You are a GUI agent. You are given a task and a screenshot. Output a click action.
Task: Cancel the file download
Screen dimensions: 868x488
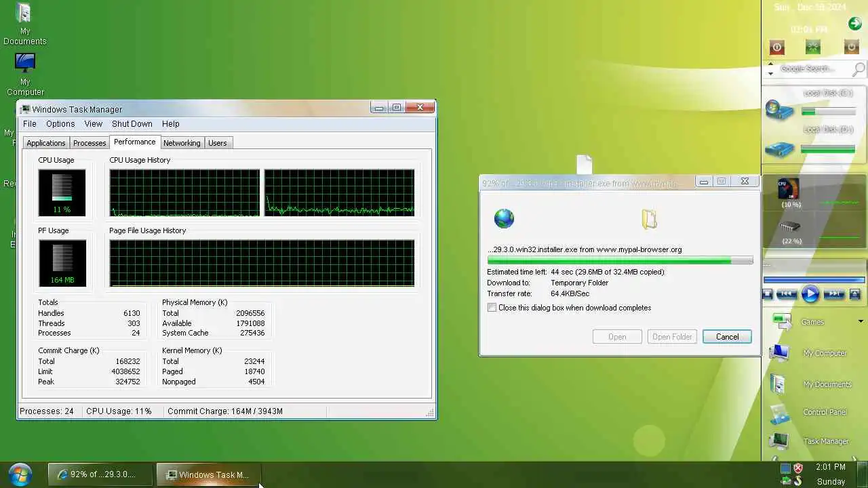pyautogui.click(x=727, y=337)
